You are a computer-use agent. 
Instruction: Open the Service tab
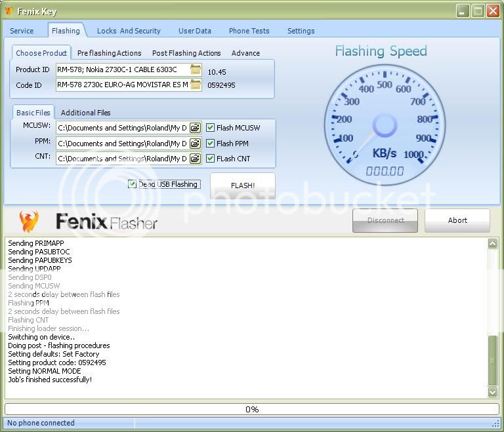22,31
